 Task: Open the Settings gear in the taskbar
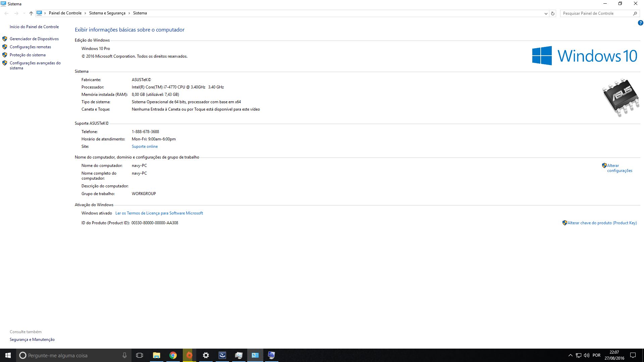pos(206,355)
